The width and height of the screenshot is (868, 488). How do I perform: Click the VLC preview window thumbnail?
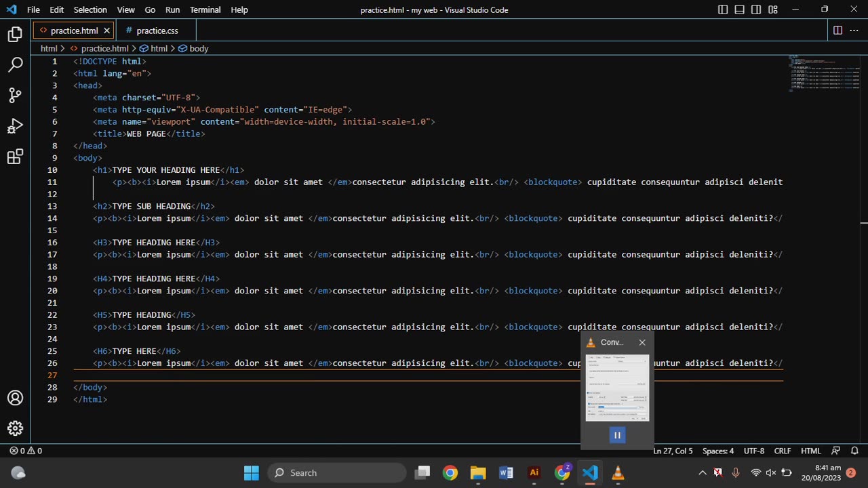[617, 388]
